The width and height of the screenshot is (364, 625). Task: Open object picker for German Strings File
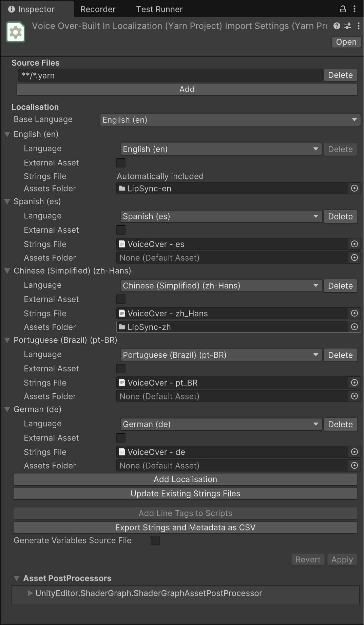tap(355, 452)
